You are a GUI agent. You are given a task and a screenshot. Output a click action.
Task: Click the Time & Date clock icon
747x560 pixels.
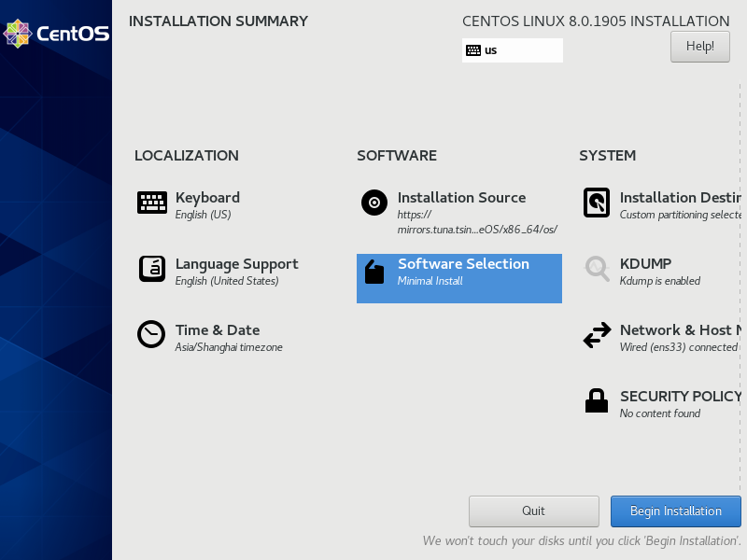(151, 334)
